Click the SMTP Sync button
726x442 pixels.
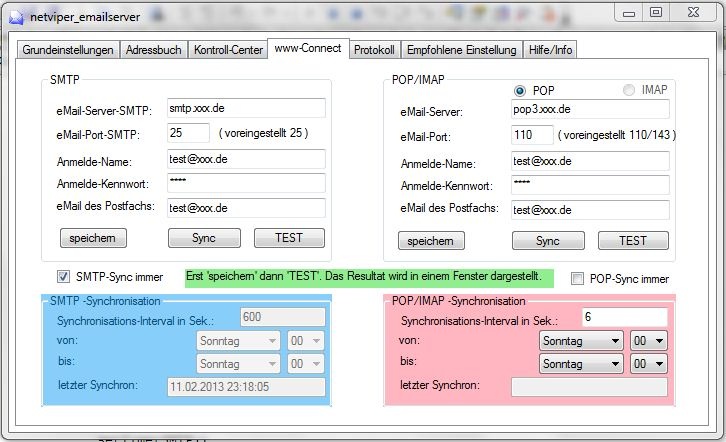(x=204, y=238)
